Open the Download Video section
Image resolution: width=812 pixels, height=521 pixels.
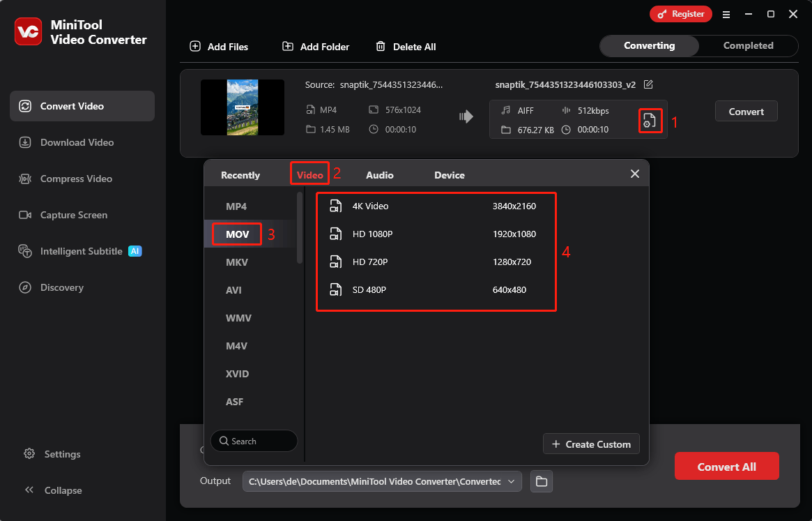[77, 142]
